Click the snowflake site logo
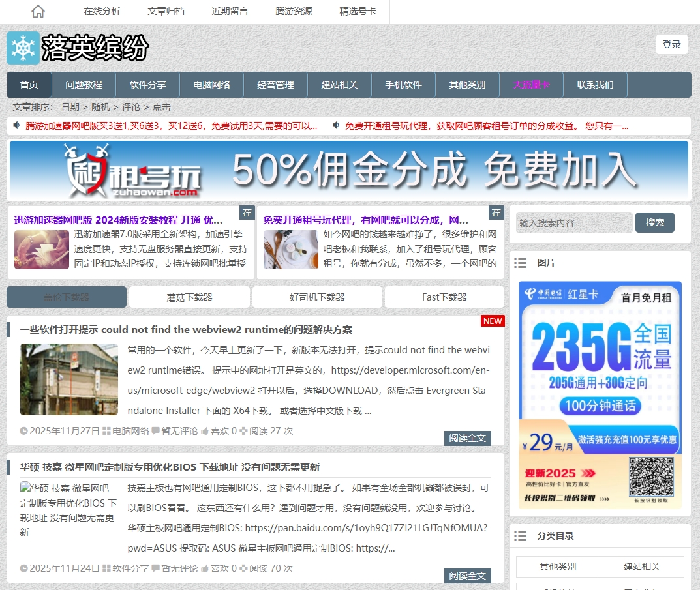 coord(23,48)
